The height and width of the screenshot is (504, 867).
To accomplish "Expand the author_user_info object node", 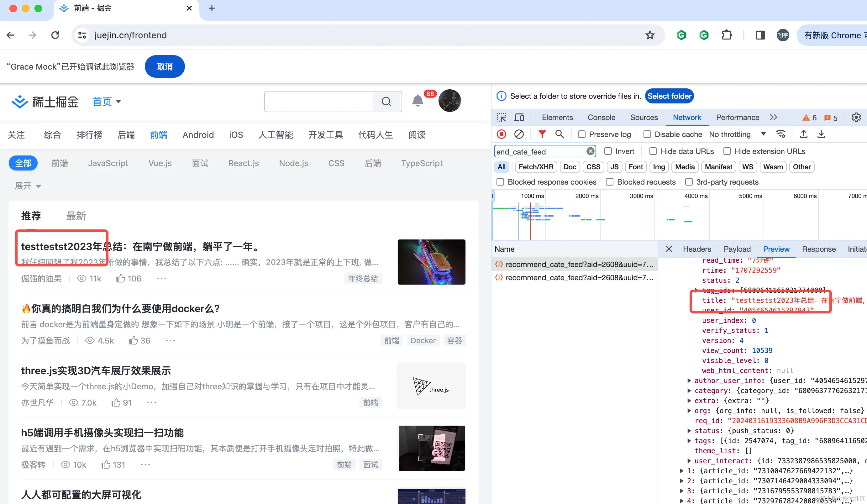I will click(689, 381).
